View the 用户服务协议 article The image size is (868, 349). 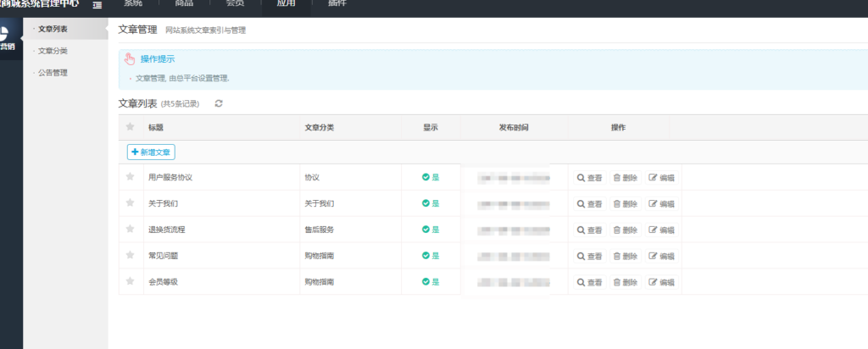tap(590, 178)
